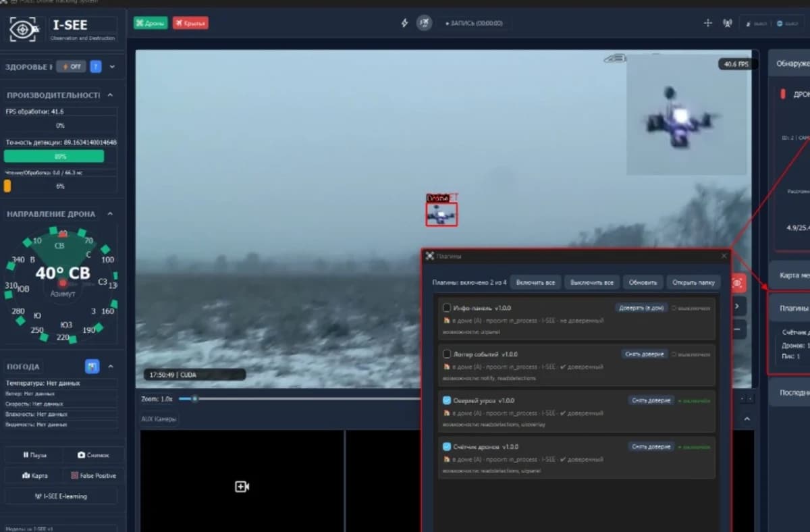The width and height of the screenshot is (810, 532).
Task: Click the antenna signal icon in top bar
Action: point(727,23)
